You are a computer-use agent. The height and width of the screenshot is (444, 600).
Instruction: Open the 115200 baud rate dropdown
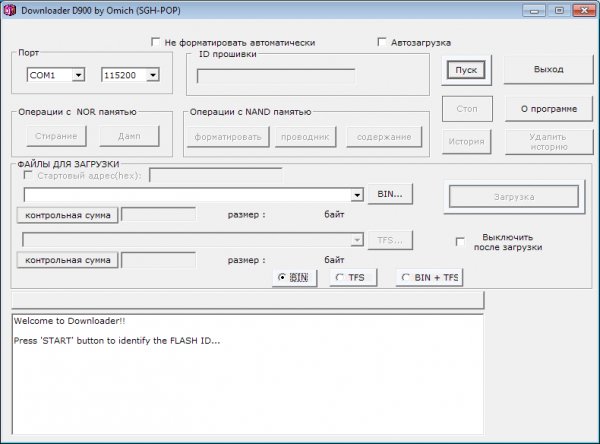[x=153, y=75]
